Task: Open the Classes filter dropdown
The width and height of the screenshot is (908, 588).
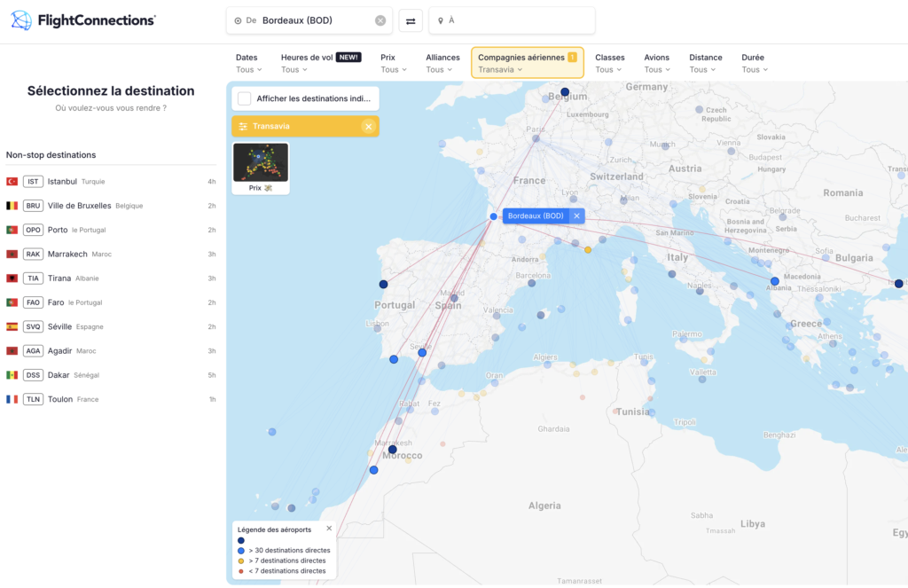Action: coord(609,63)
